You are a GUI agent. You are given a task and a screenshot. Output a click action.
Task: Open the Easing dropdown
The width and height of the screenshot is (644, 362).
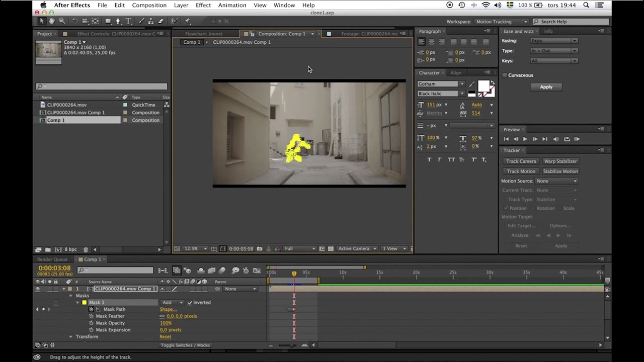pyautogui.click(x=554, y=41)
